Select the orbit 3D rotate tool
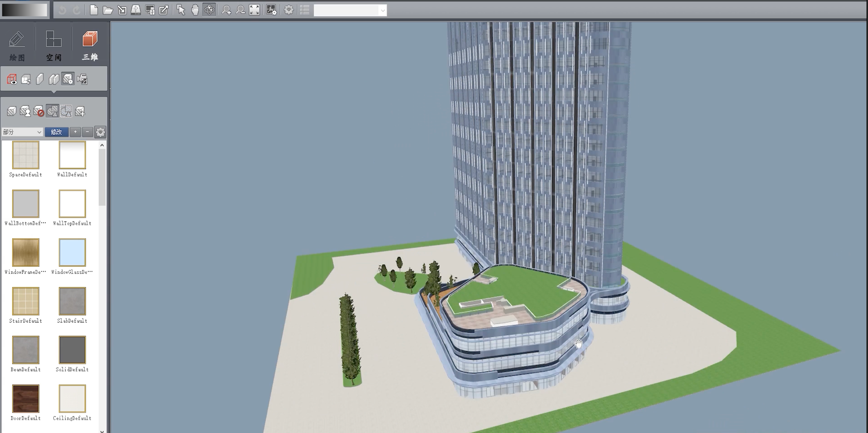868x433 pixels. (x=209, y=10)
